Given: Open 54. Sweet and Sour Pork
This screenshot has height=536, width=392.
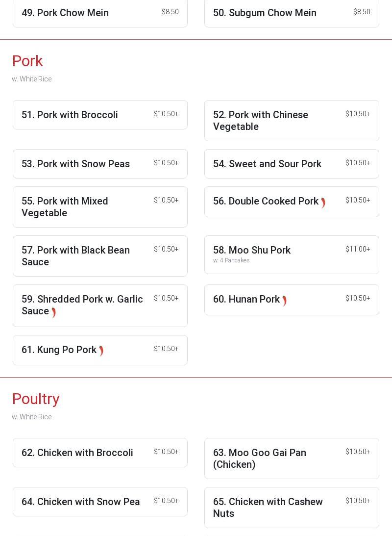Looking at the screenshot, I should (292, 164).
